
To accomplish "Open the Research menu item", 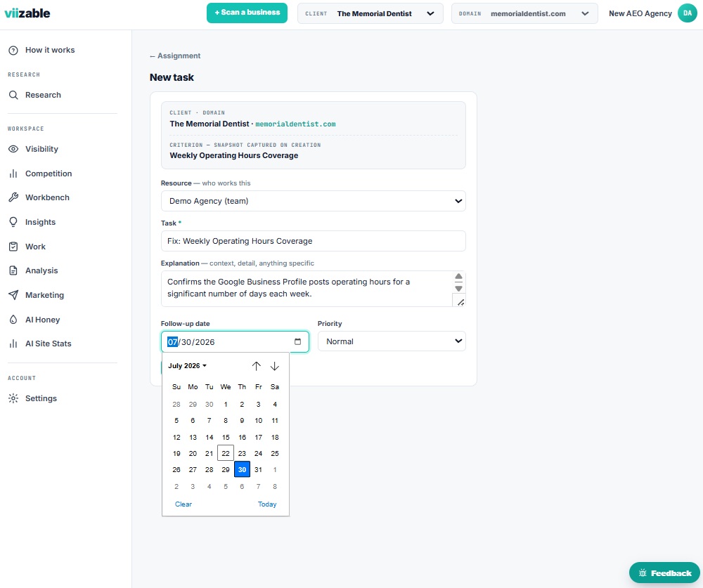I will (x=43, y=95).
